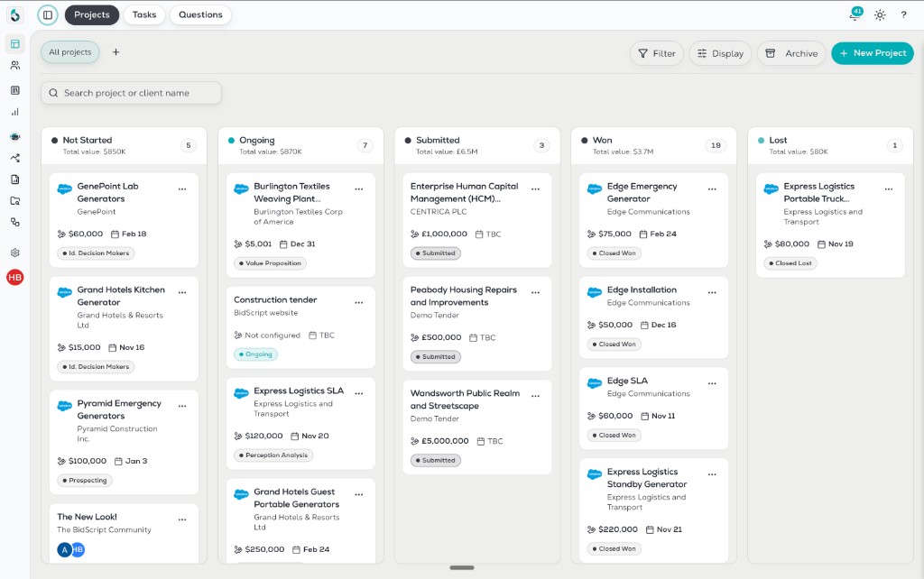Select the All projects view tab
The width and height of the screenshot is (924, 579).
(x=70, y=51)
